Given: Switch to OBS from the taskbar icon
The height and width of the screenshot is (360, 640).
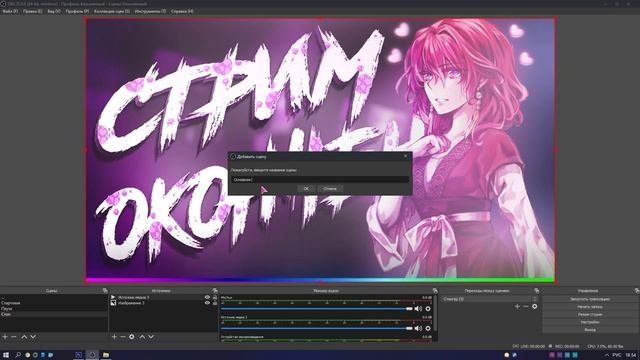Looking at the screenshot, I should coord(92,355).
